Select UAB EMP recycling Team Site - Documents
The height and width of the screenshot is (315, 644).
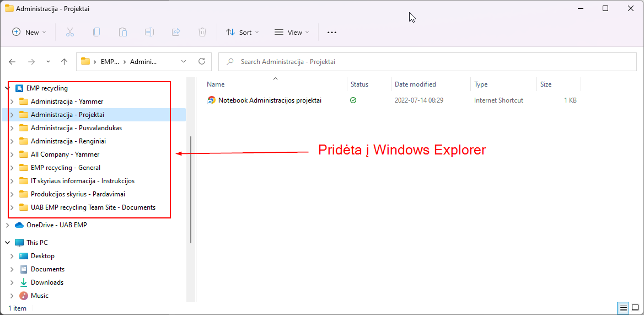pyautogui.click(x=94, y=207)
